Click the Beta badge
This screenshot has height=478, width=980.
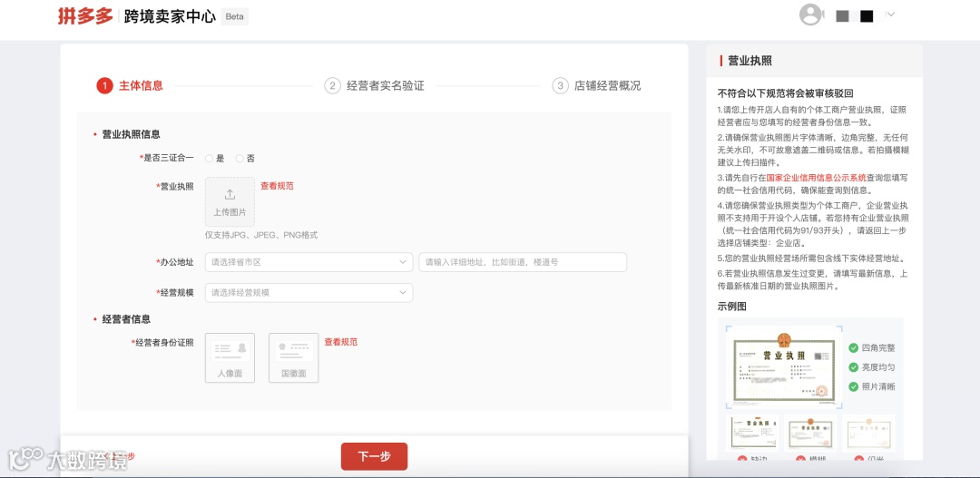tap(234, 17)
